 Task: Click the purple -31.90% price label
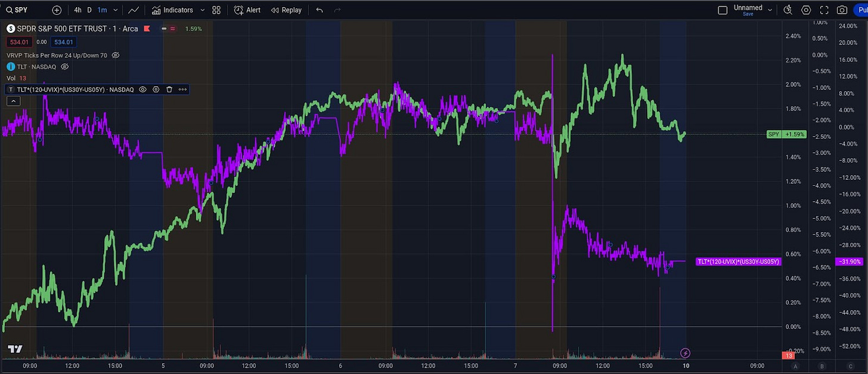pos(850,261)
